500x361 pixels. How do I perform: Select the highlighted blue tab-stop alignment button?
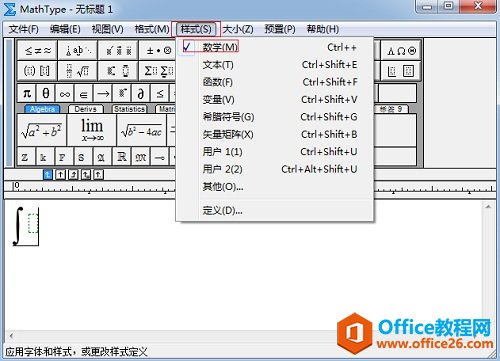coord(48,175)
